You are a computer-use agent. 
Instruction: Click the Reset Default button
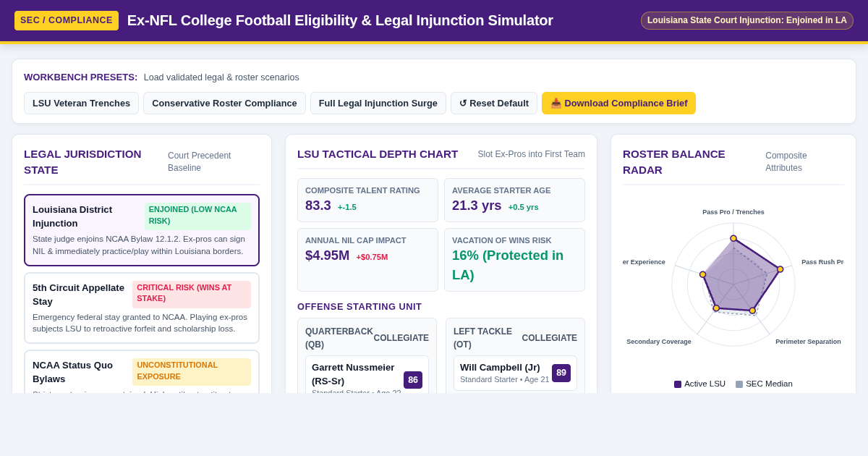click(x=494, y=103)
